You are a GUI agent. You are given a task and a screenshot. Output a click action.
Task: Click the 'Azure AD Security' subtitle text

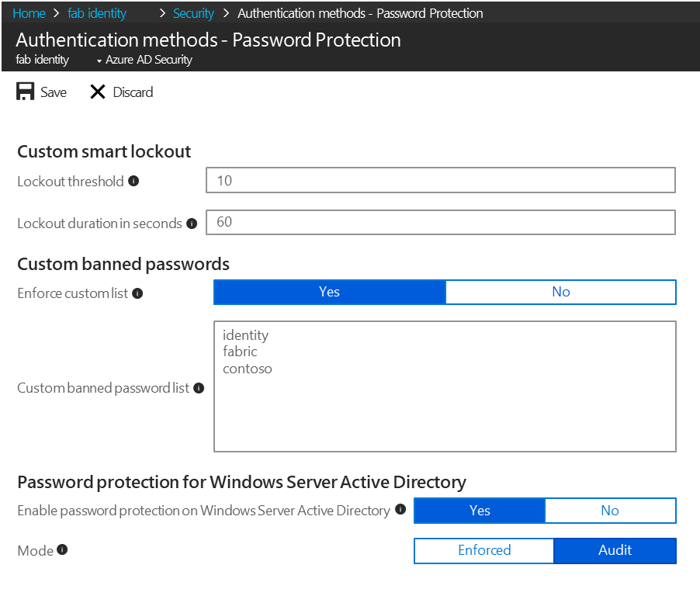tap(149, 60)
